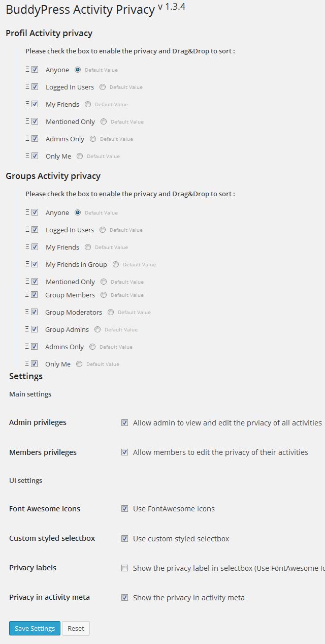Image resolution: width=325 pixels, height=644 pixels.
Task: Click drag handle beside Group Moderators
Action: (27, 312)
